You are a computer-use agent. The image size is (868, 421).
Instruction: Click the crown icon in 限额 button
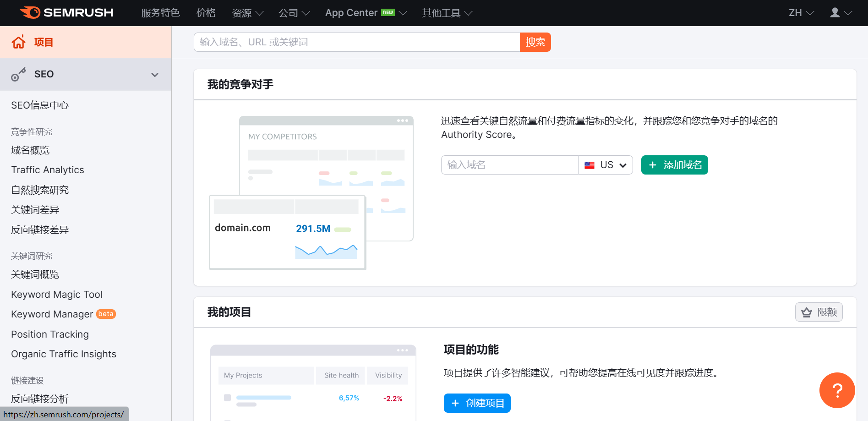(x=807, y=312)
